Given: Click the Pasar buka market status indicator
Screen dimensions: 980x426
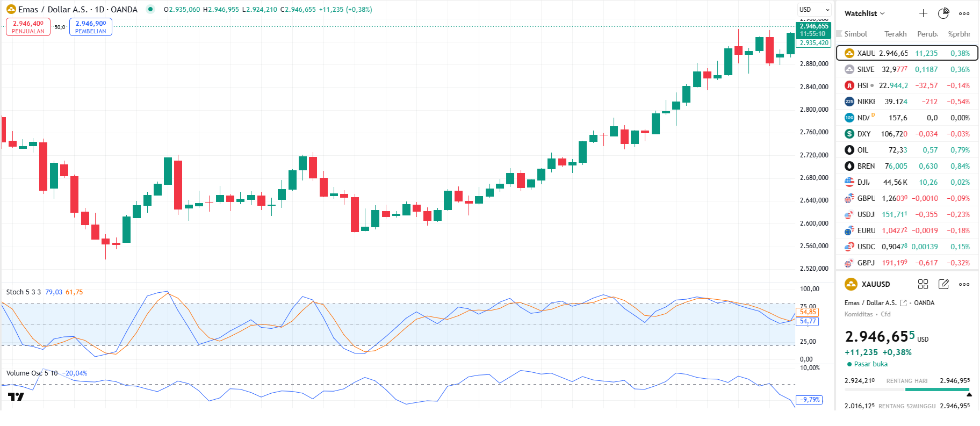Looking at the screenshot, I should (x=867, y=364).
